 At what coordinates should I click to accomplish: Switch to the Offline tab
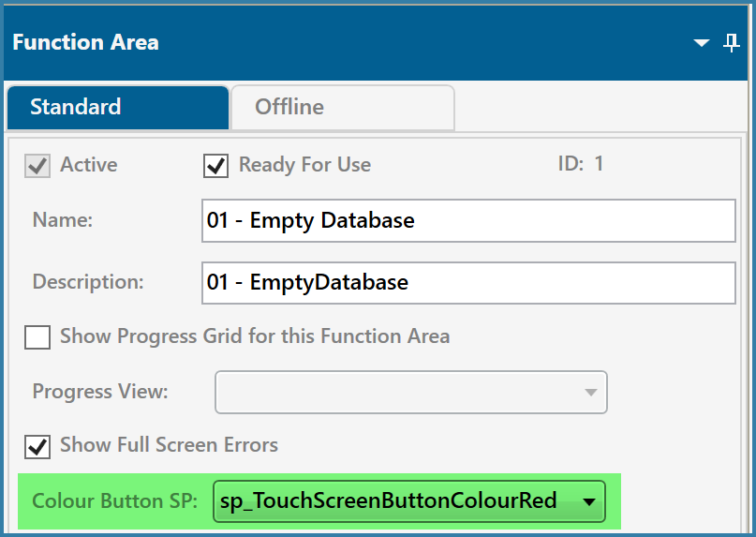(343, 107)
